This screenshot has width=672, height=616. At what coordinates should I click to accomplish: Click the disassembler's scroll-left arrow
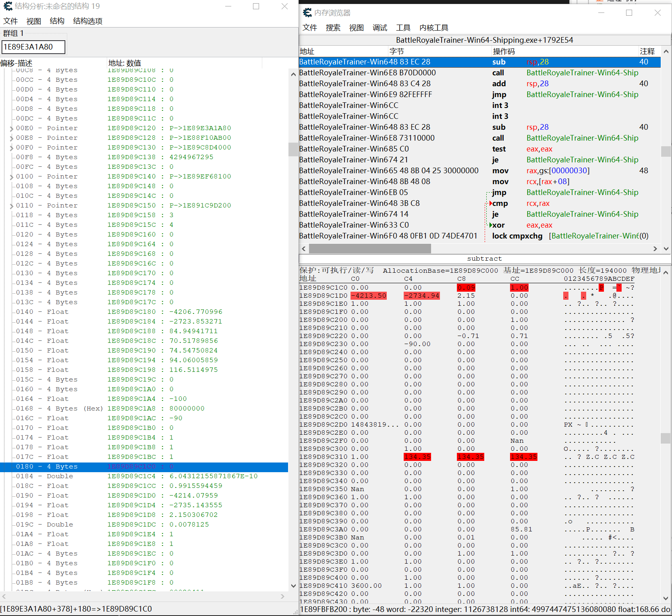pyautogui.click(x=304, y=249)
